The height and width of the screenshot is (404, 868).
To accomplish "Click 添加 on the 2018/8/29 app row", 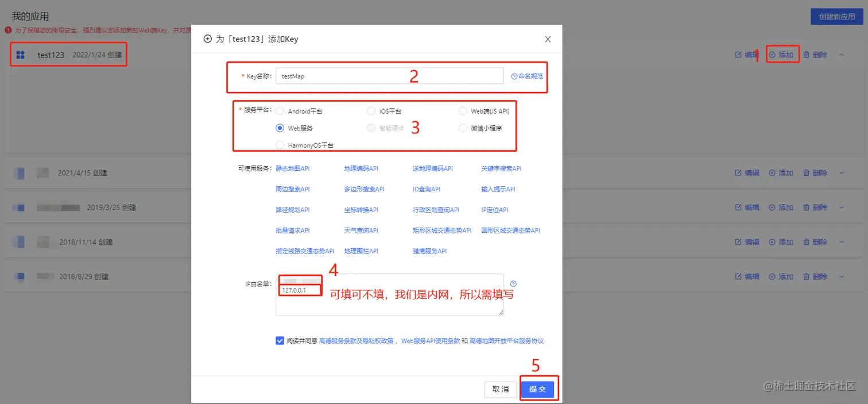I will point(781,276).
